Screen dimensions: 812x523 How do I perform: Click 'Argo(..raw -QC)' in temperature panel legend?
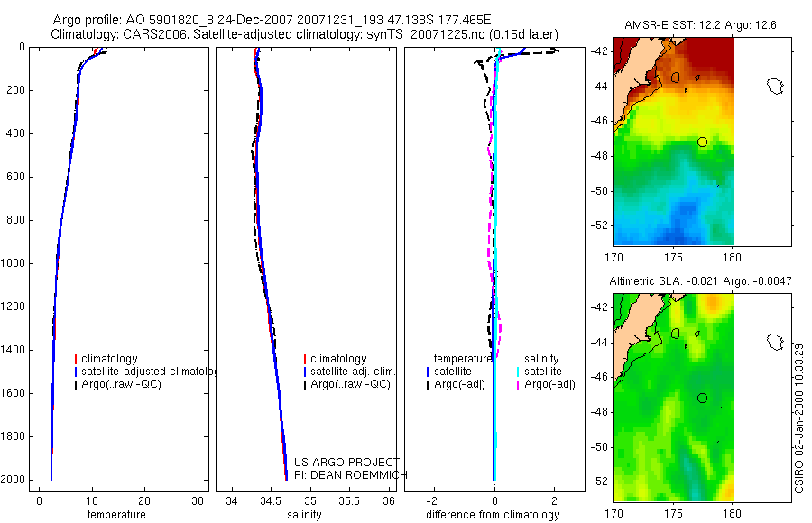[x=121, y=385]
